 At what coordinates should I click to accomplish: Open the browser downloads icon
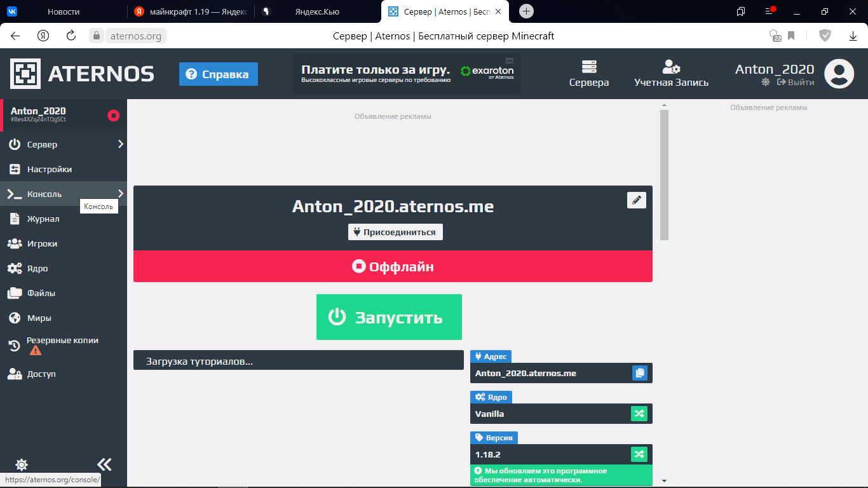point(853,36)
